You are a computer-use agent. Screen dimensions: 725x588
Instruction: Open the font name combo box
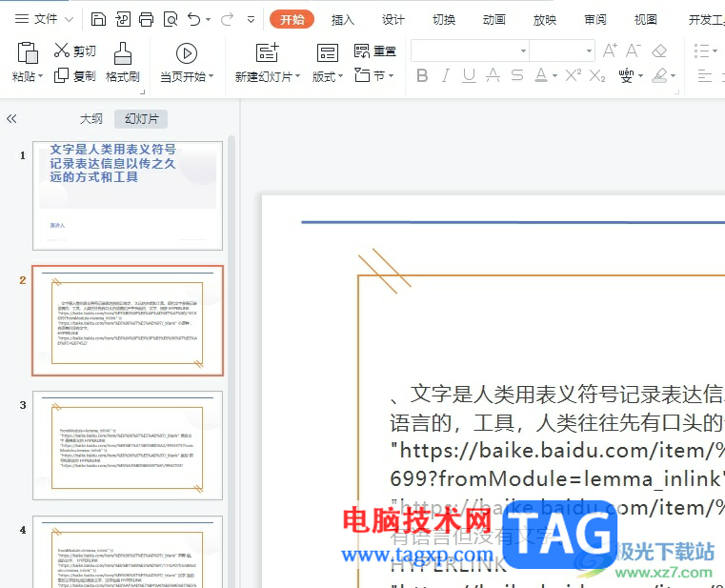pyautogui.click(x=471, y=51)
